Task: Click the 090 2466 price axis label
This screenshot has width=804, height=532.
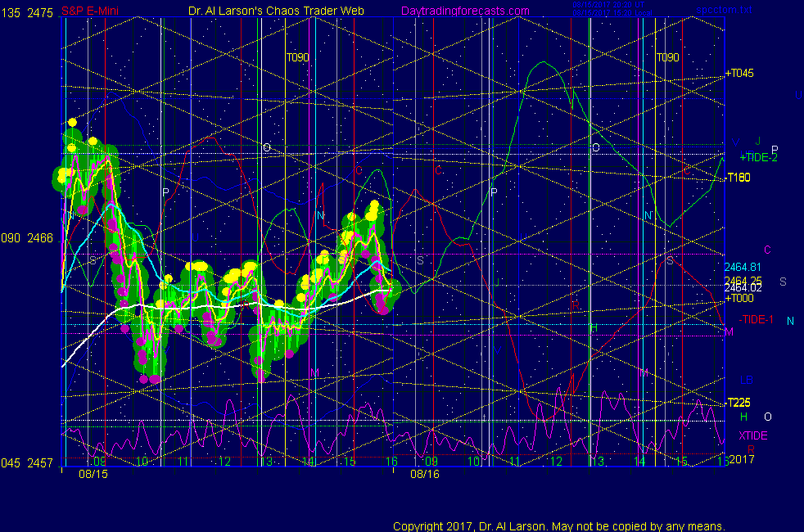Action: [27, 238]
